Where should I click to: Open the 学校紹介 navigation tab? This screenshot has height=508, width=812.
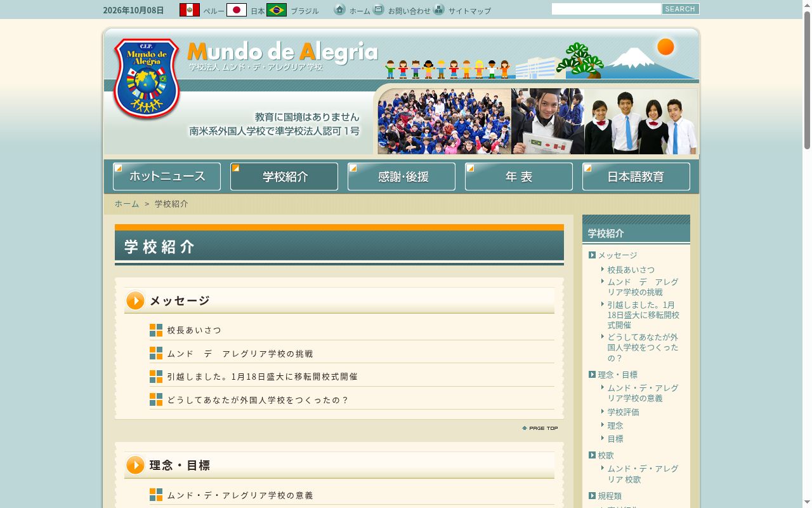284,177
